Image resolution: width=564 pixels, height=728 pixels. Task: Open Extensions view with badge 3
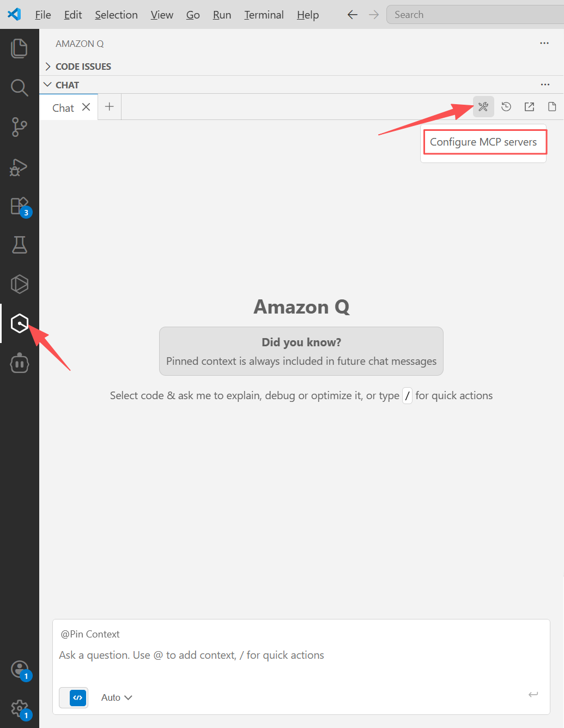click(20, 207)
